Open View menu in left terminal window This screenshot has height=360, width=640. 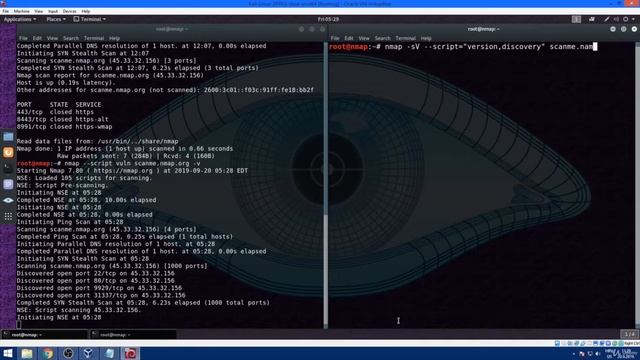(x=52, y=38)
